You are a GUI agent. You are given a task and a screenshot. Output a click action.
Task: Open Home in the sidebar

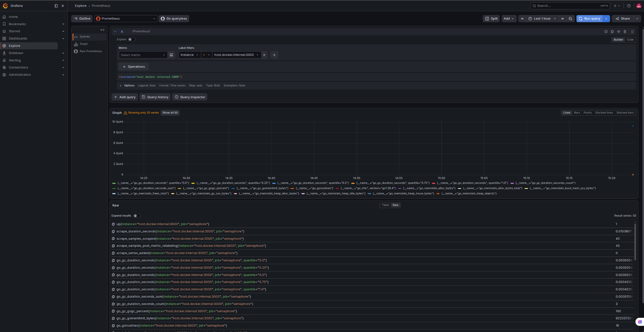click(13, 17)
